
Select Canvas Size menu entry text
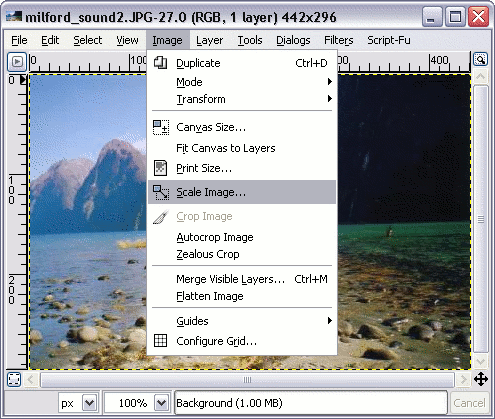211,127
